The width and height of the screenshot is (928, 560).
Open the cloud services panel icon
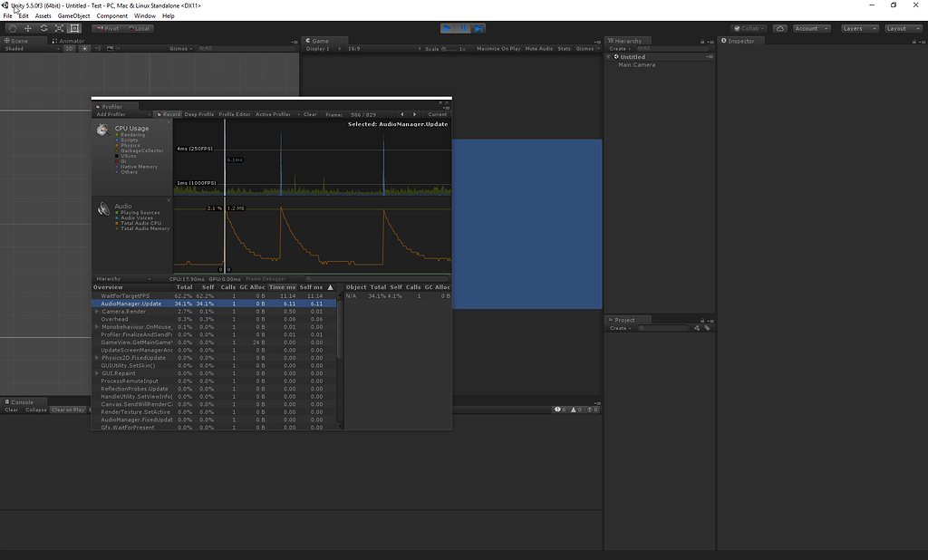pyautogui.click(x=780, y=28)
